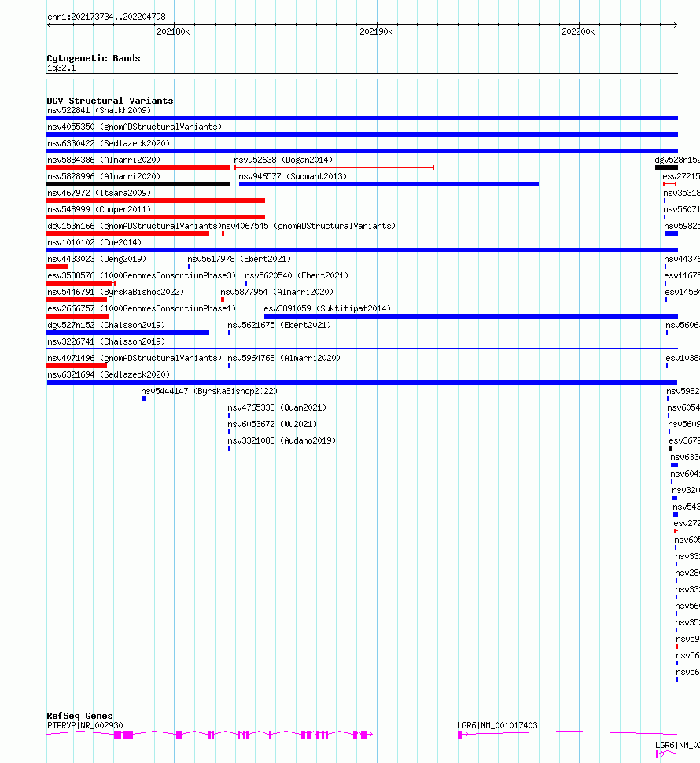Select esv2666757 1000GenomesConsortiumPhase1 label
The image size is (700, 763).
(x=141, y=309)
